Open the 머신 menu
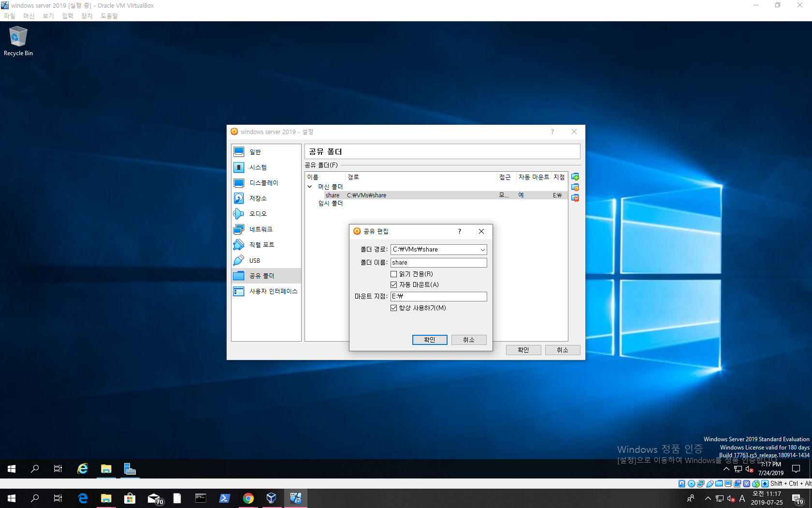 29,16
